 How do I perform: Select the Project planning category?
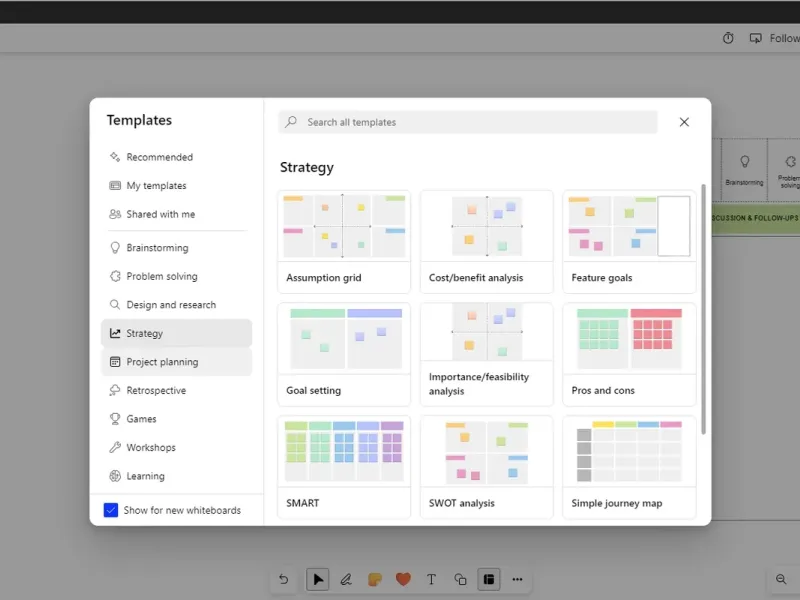[177, 362]
